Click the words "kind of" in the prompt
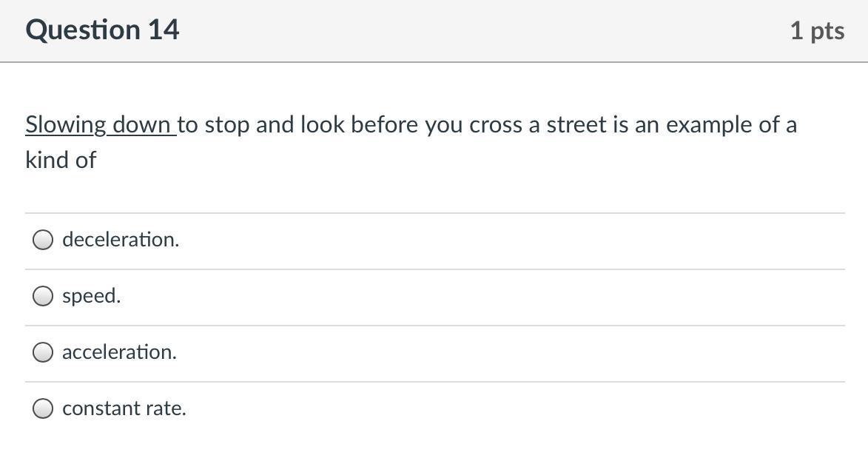This screenshot has height=461, width=868. [x=61, y=160]
